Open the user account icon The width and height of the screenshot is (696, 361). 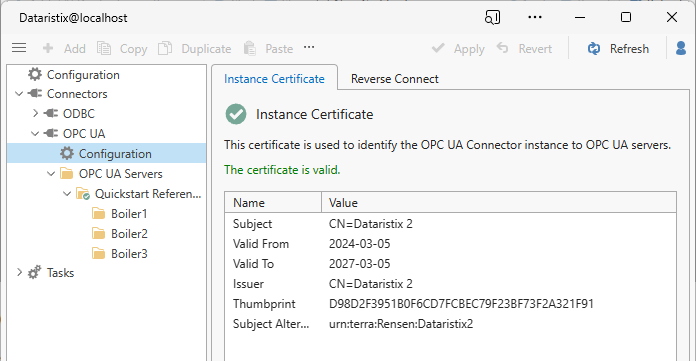click(681, 48)
